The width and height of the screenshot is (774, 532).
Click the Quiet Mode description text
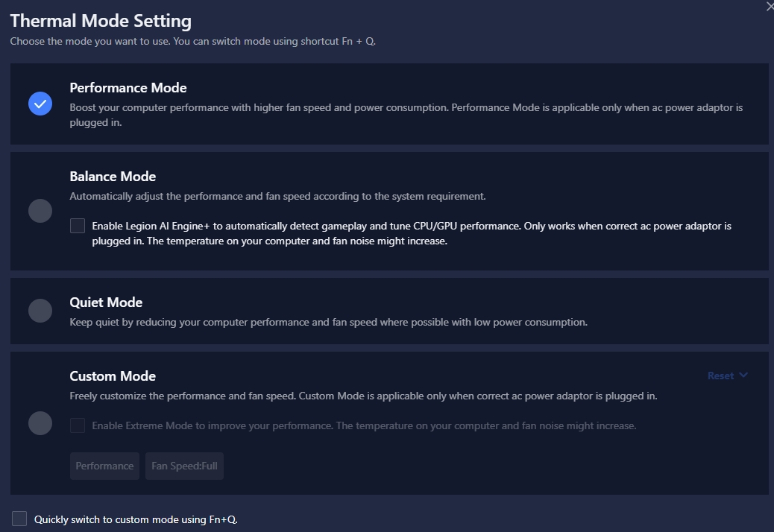pyautogui.click(x=328, y=323)
